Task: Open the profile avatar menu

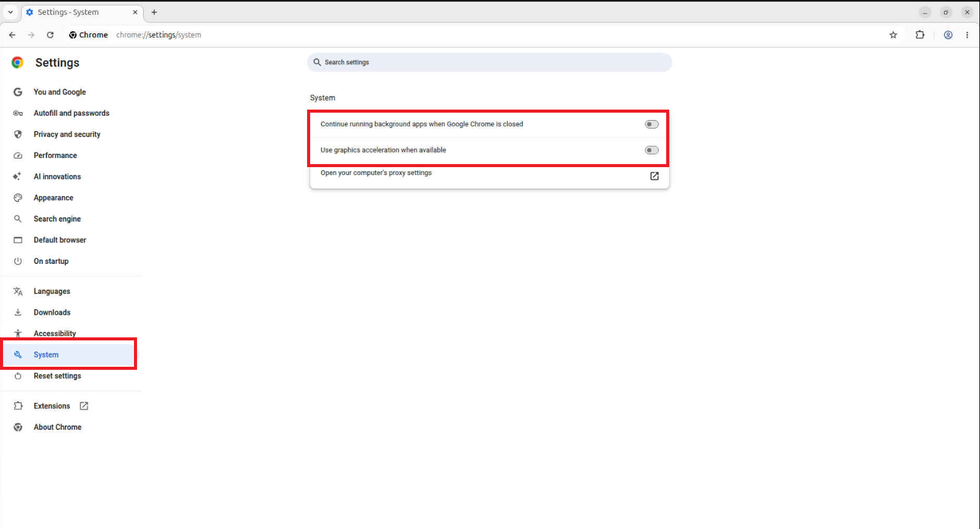Action: click(x=948, y=35)
